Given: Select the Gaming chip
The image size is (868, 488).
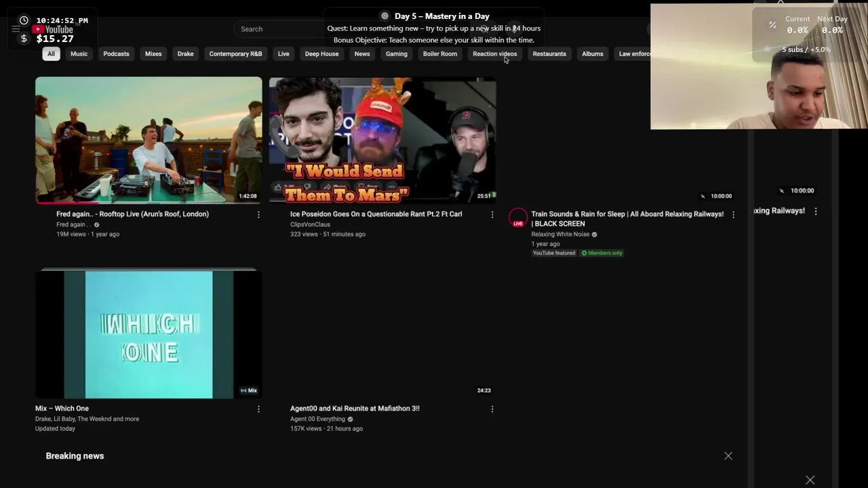Looking at the screenshot, I should coord(397,54).
